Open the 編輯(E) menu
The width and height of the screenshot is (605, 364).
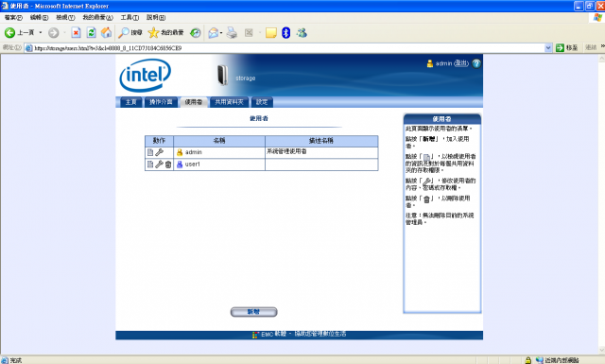click(x=40, y=18)
